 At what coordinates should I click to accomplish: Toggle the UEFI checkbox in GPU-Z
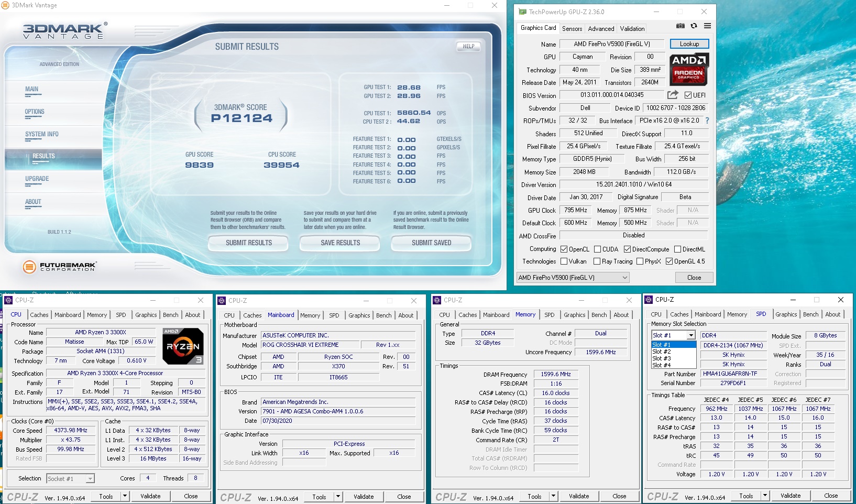coord(688,95)
